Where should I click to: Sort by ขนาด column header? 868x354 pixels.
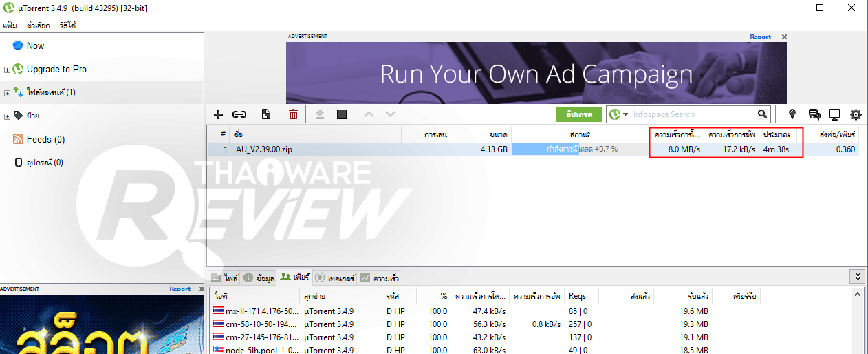491,134
